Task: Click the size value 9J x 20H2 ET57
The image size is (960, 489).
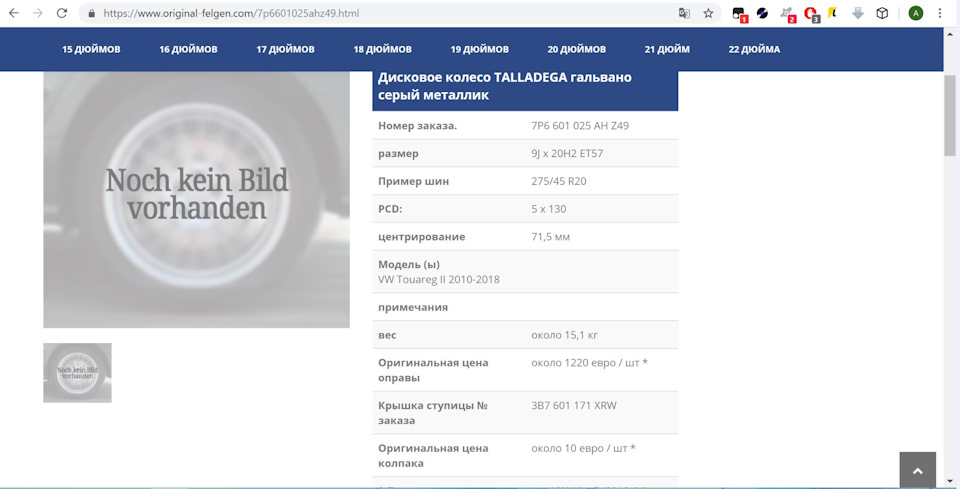Action: tap(567, 154)
